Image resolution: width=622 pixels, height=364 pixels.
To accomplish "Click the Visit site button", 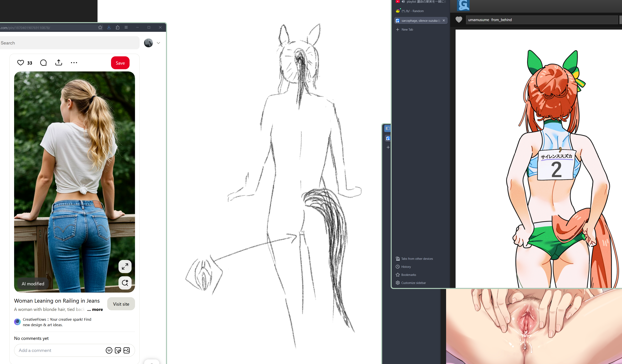I will (121, 304).
